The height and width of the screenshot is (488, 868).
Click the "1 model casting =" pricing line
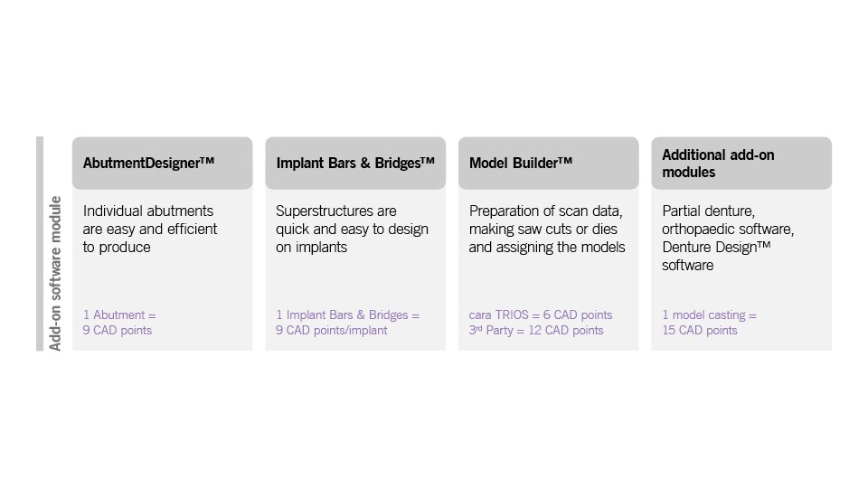[x=710, y=315]
